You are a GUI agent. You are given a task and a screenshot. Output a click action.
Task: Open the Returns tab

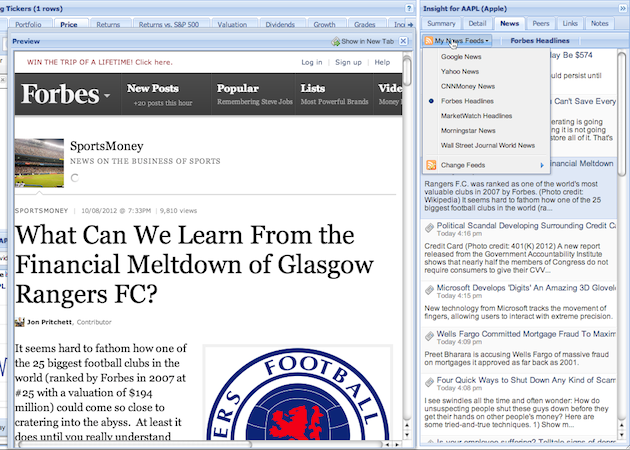108,25
